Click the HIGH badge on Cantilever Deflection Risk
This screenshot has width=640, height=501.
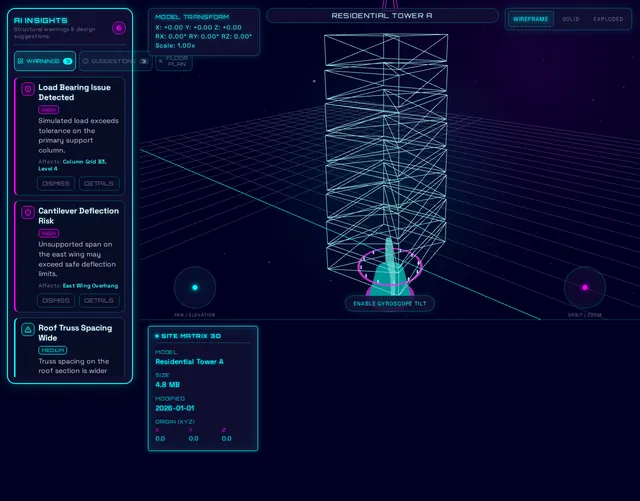click(49, 233)
